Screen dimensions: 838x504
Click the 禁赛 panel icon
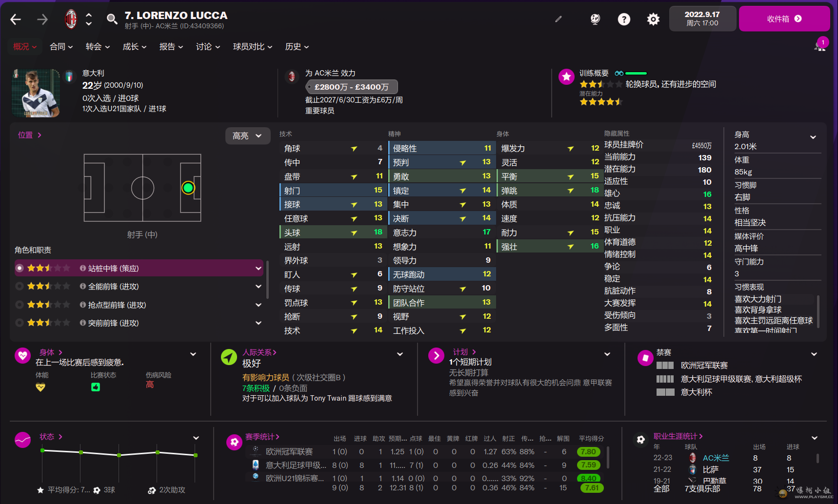[645, 358]
